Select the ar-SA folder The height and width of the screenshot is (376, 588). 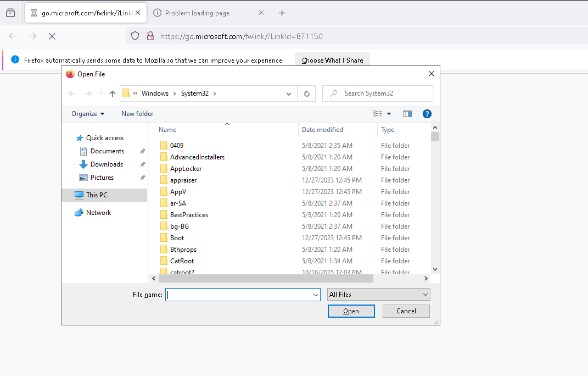(178, 203)
